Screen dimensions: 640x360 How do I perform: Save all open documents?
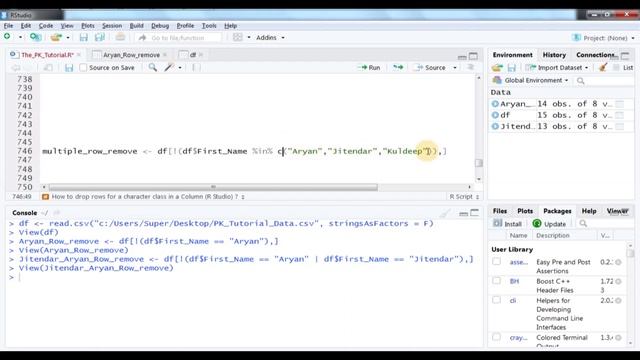coord(100,38)
